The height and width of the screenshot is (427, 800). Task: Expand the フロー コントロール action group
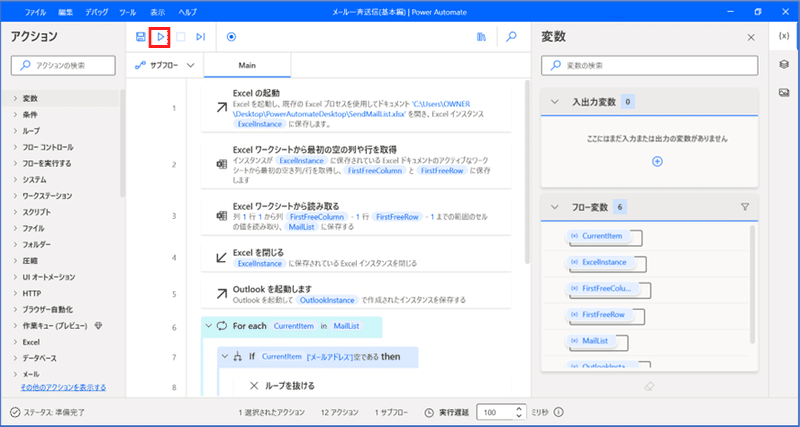(16, 147)
